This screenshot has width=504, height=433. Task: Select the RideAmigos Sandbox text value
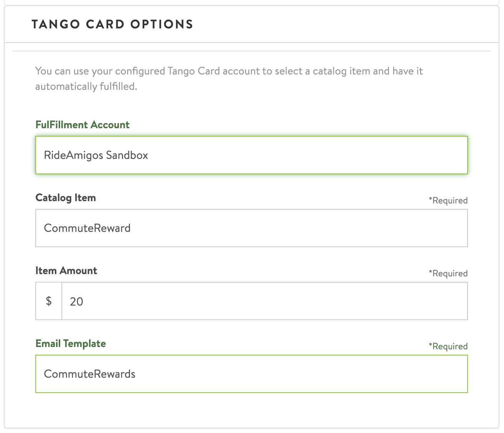(96, 155)
